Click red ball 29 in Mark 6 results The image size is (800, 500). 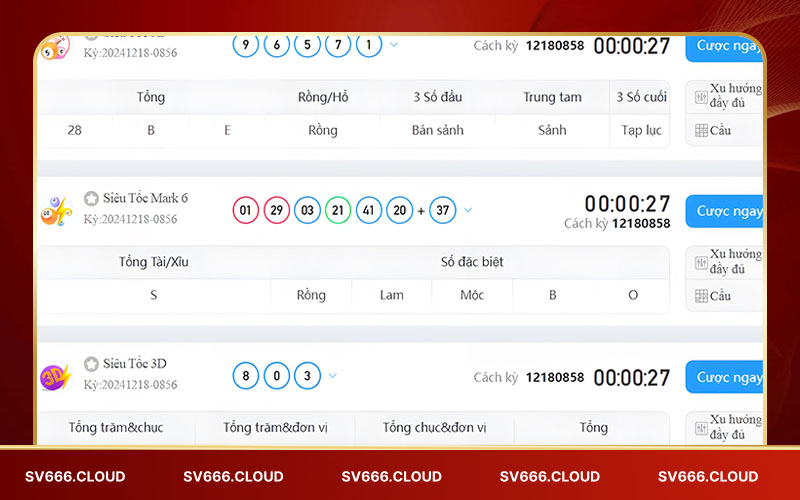pyautogui.click(x=277, y=210)
